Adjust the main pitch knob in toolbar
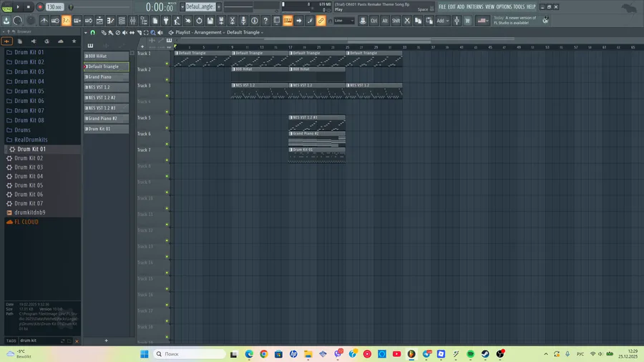The height and width of the screenshot is (362, 644). coord(31,21)
